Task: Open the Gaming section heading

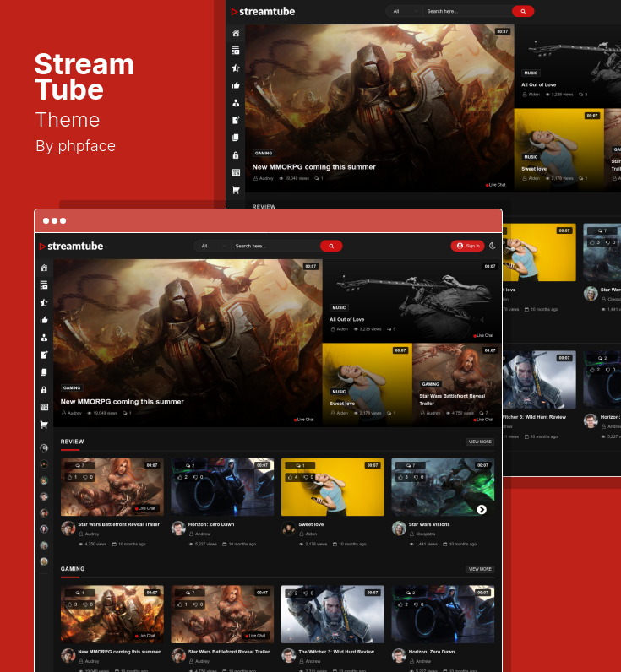Action: [73, 569]
